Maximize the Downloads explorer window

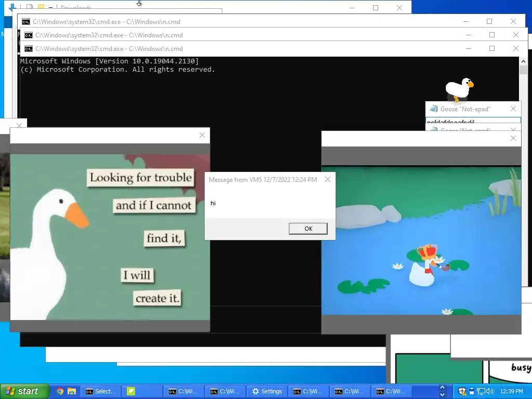(376, 8)
